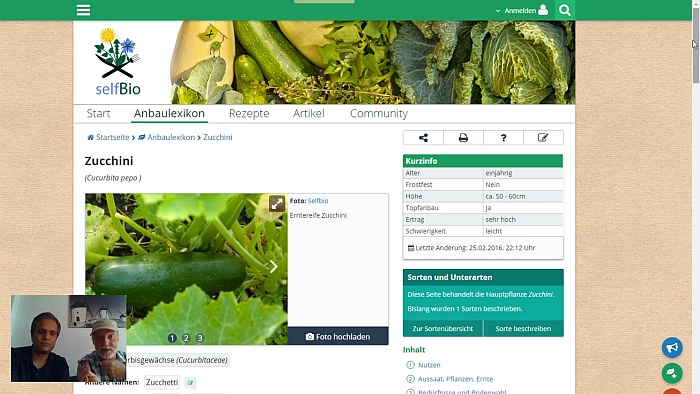This screenshot has height=394, width=700.
Task: Click the Zucchini breadcrumb link
Action: tap(218, 137)
